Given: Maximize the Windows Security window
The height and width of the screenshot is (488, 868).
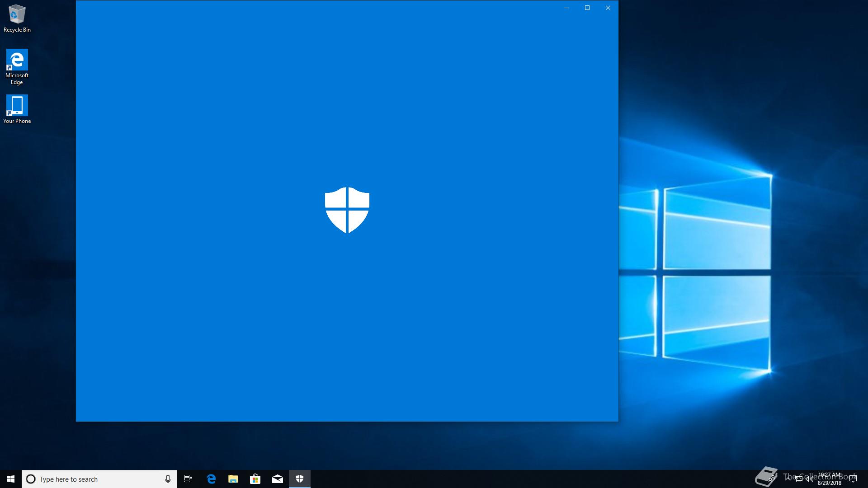Looking at the screenshot, I should 587,8.
